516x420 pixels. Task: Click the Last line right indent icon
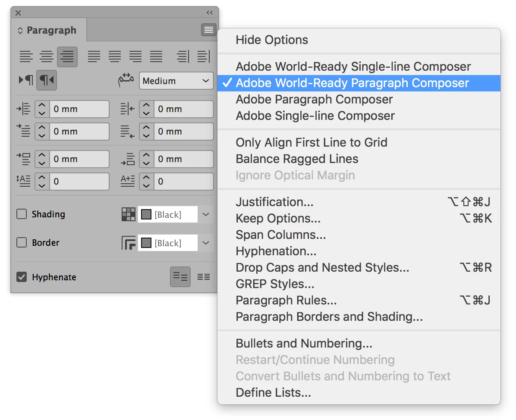pos(127,132)
